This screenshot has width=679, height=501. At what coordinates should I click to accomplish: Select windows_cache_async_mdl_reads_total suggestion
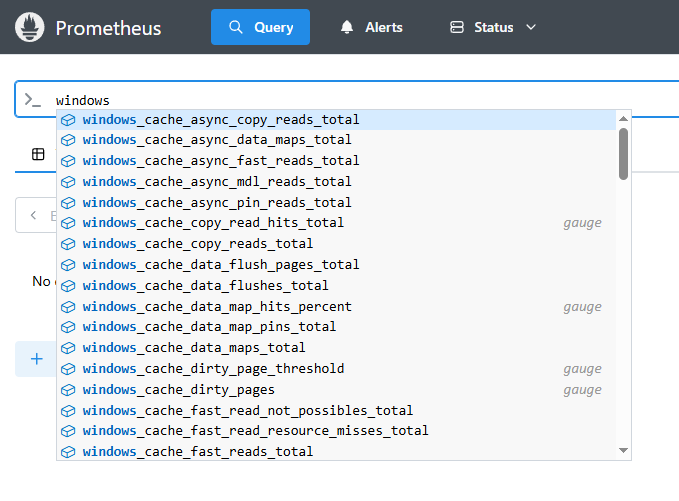coord(336,181)
